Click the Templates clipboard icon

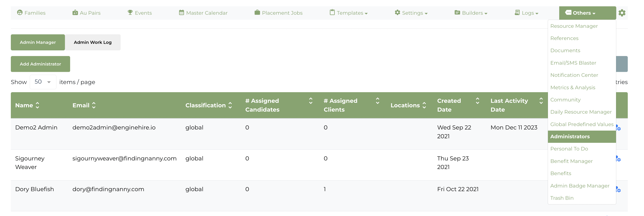332,12
